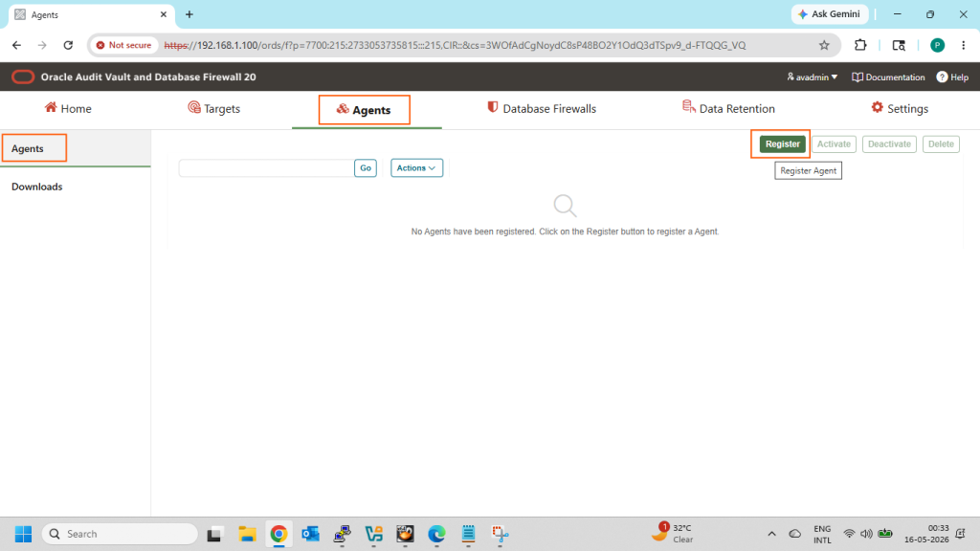Open a new browser tab
This screenshot has height=551, width=980.
click(189, 14)
